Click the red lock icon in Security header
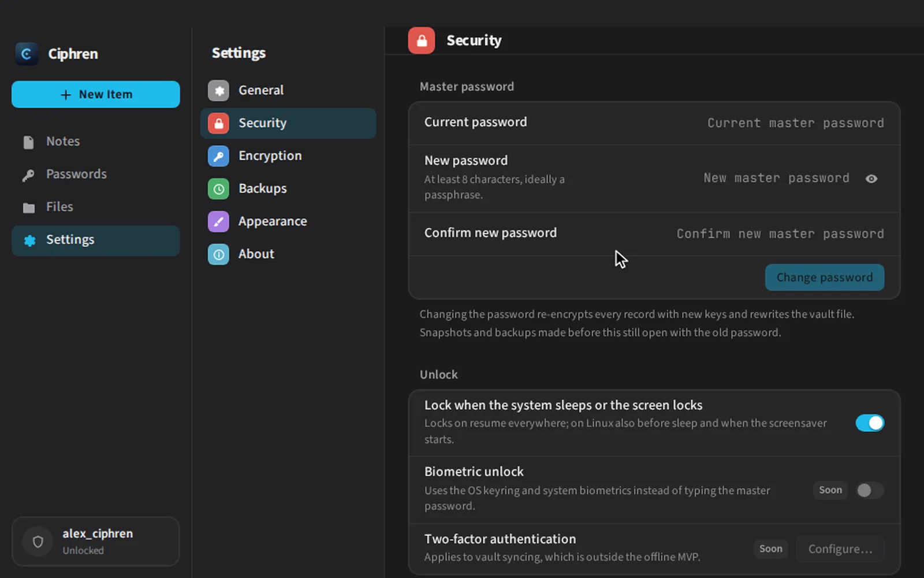Viewport: 924px width, 578px height. pos(422,40)
